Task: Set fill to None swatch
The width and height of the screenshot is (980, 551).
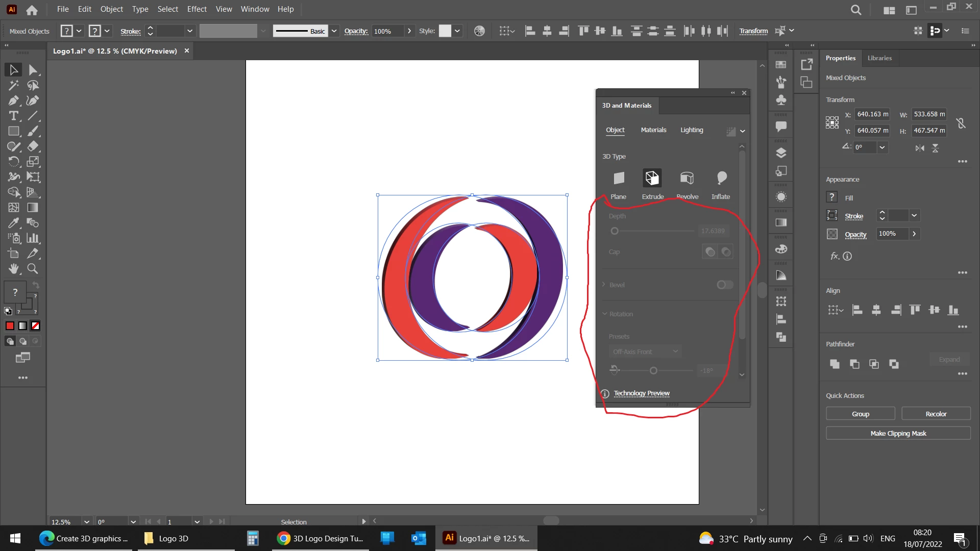Action: tap(35, 325)
